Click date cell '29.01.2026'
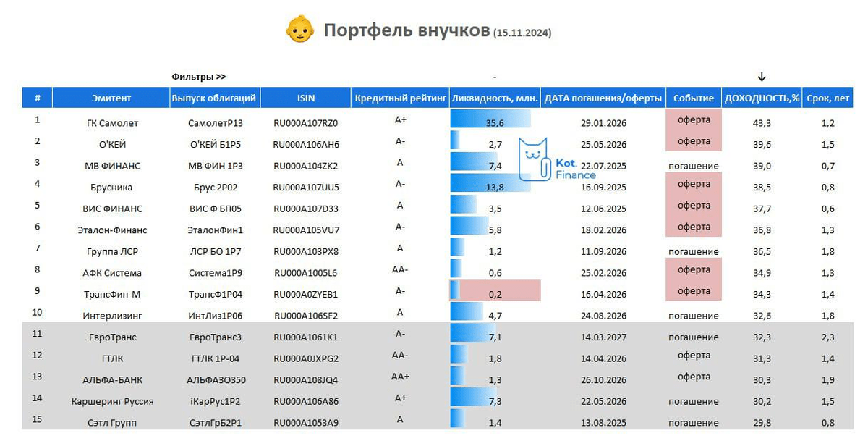This screenshot has height=441, width=868. (603, 123)
